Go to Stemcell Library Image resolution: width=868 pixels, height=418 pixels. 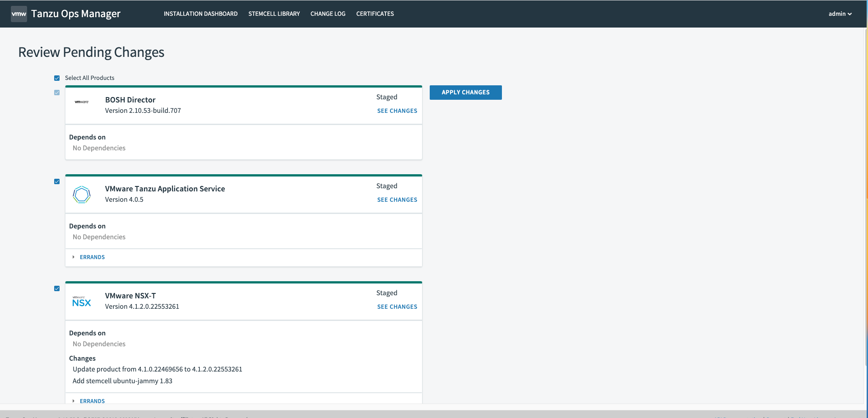tap(274, 14)
